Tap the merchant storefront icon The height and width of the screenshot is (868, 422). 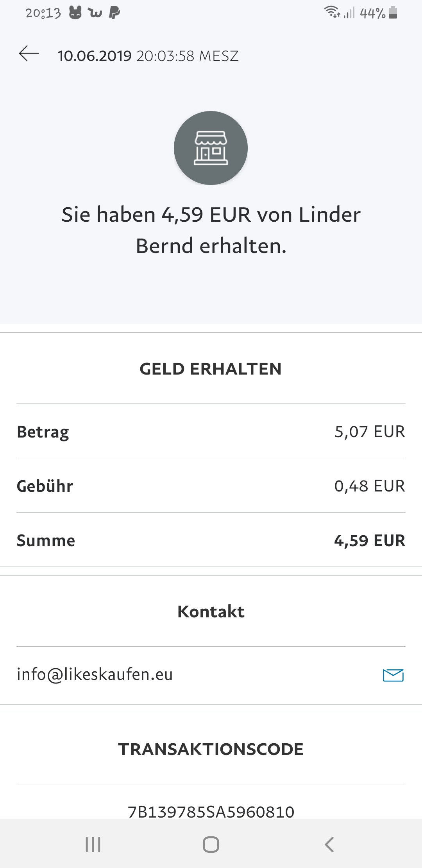[x=211, y=148]
